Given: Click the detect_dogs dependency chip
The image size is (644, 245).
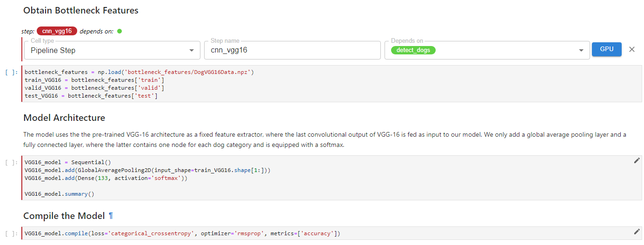Looking at the screenshot, I should click(x=413, y=50).
